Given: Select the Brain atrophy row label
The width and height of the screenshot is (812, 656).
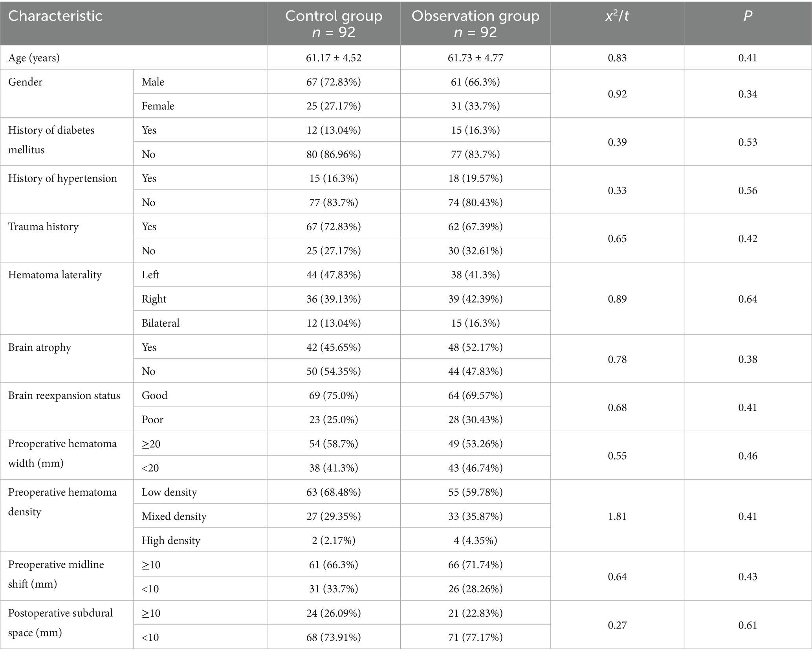Looking at the screenshot, I should (x=39, y=347).
